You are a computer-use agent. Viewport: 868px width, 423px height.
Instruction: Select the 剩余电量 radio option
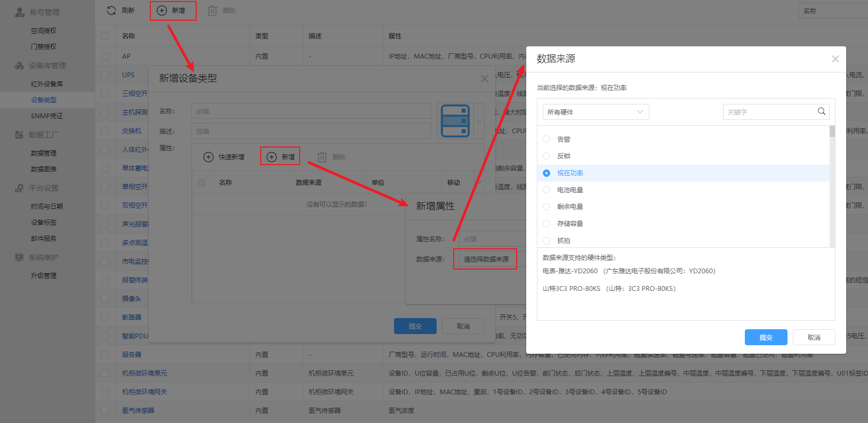(546, 207)
